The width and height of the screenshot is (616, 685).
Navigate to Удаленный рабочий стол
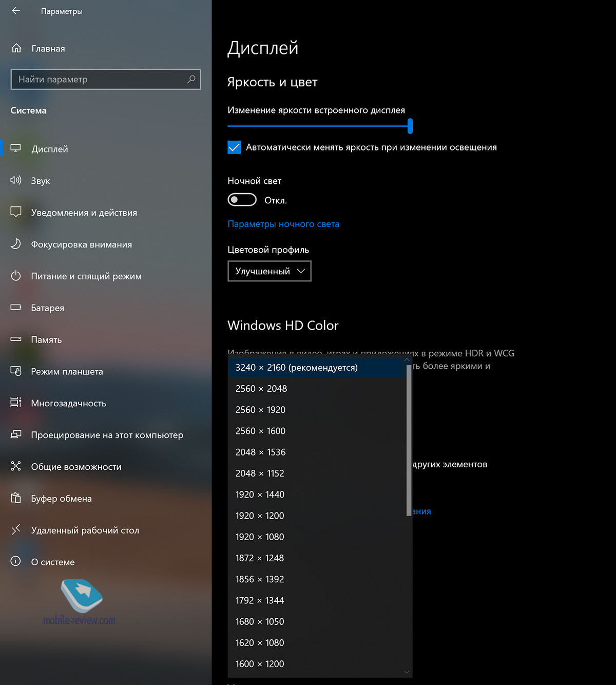pos(85,530)
